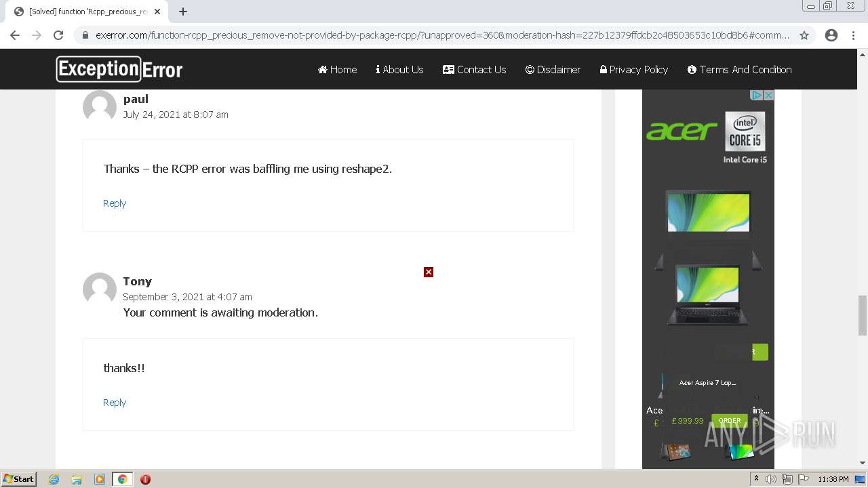Open the Disclaimer menu item
Screen dimensions: 868x488
(553, 69)
